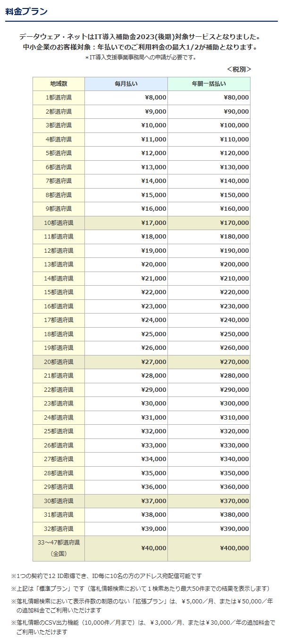Click the ¥17,000 monthly price
The height and width of the screenshot is (644, 292).
click(x=154, y=223)
